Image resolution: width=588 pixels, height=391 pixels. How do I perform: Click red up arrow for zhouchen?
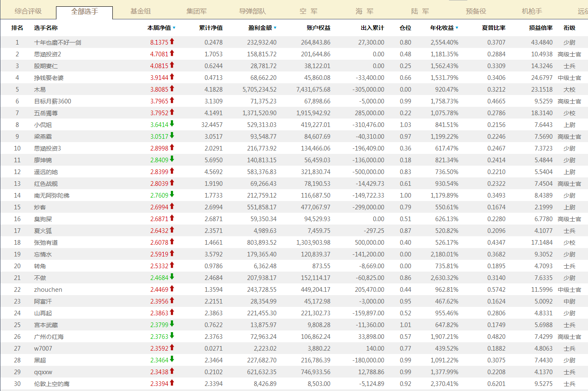pyautogui.click(x=172, y=288)
